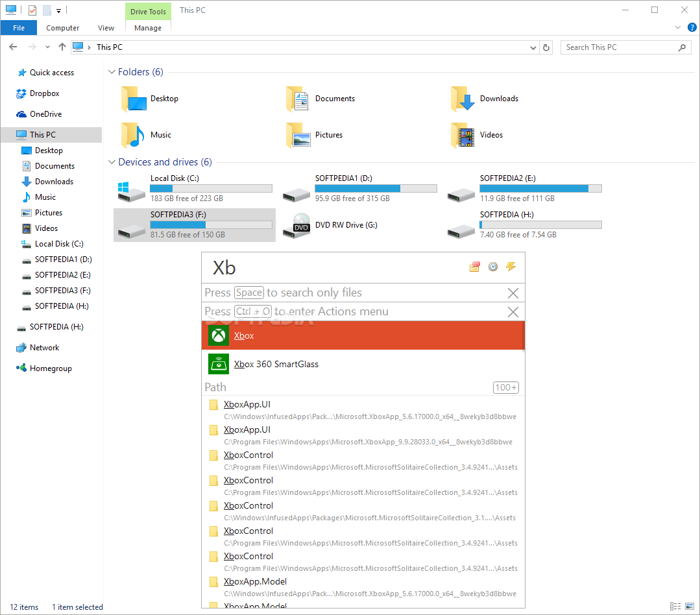This screenshot has height=615, width=700.
Task: Click the new folder quick access icon
Action: click(47, 10)
